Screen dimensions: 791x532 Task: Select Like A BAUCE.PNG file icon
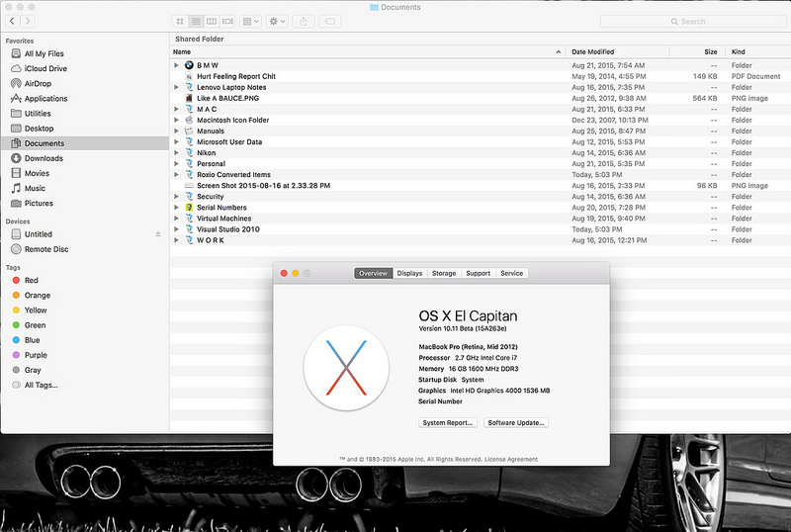point(189,98)
